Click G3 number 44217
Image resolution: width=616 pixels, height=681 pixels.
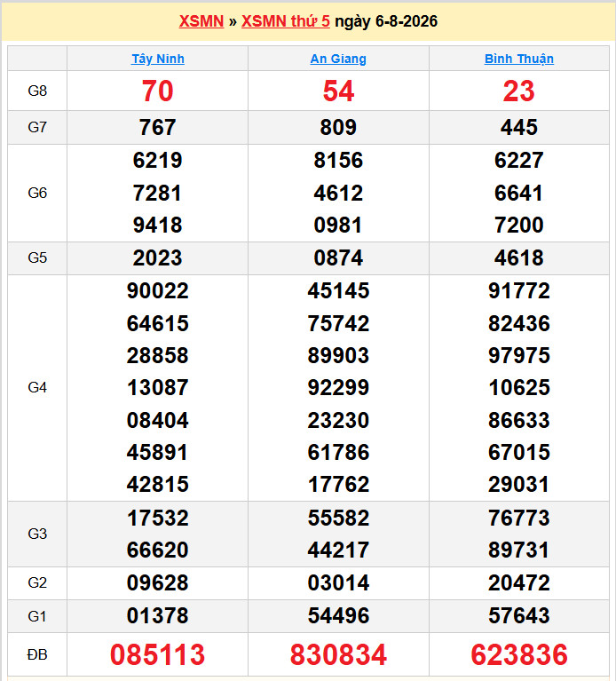(338, 550)
